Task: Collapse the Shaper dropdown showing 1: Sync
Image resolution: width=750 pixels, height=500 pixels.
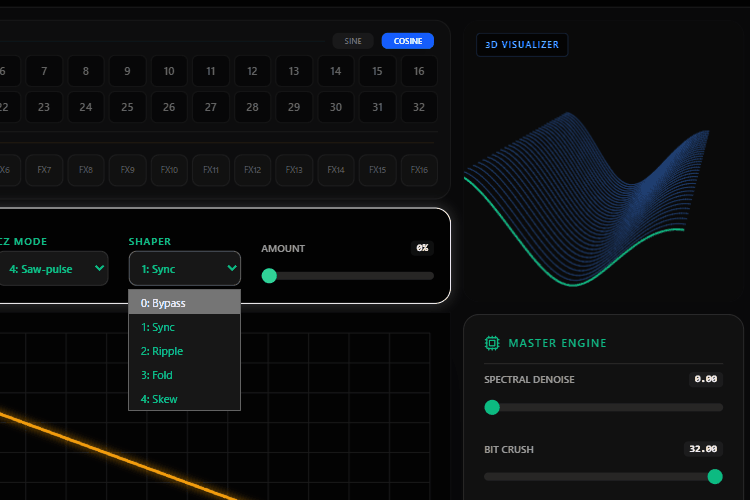Action: (185, 269)
